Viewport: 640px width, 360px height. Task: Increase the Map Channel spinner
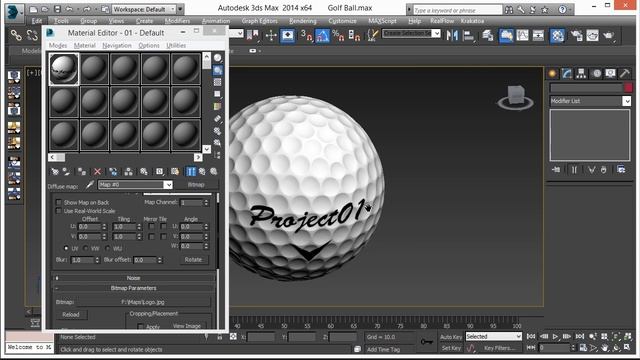coord(207,201)
